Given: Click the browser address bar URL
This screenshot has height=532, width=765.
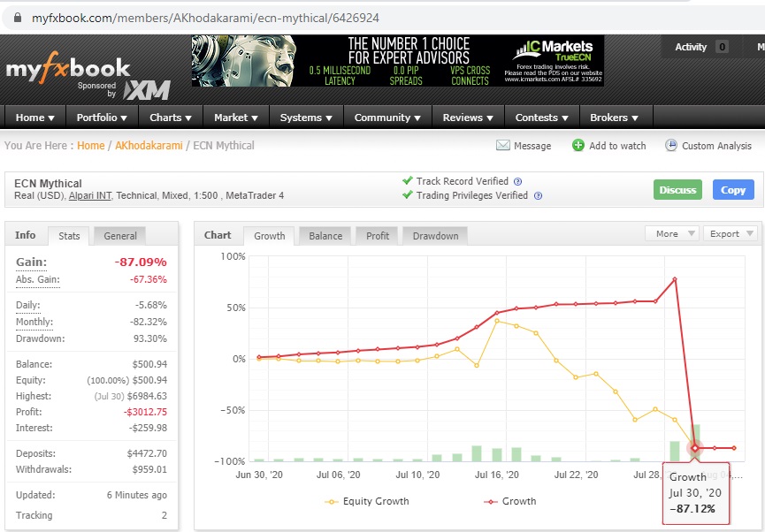Looking at the screenshot, I should point(205,18).
